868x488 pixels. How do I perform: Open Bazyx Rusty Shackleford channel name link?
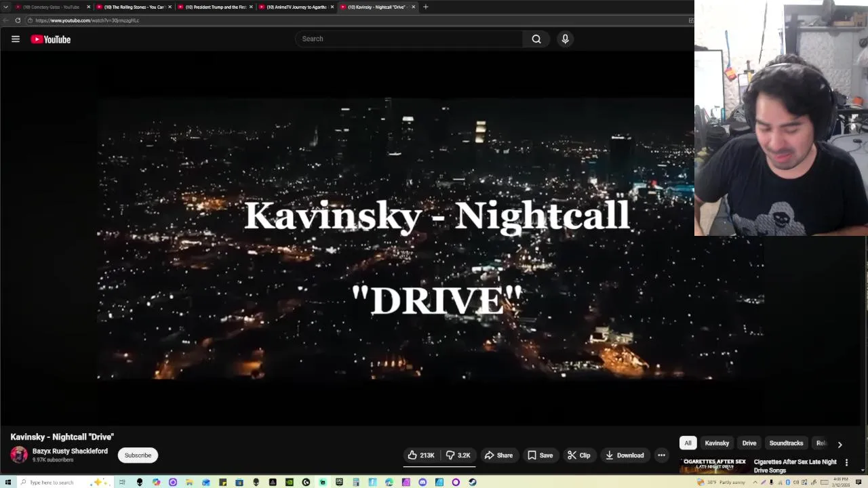point(70,451)
